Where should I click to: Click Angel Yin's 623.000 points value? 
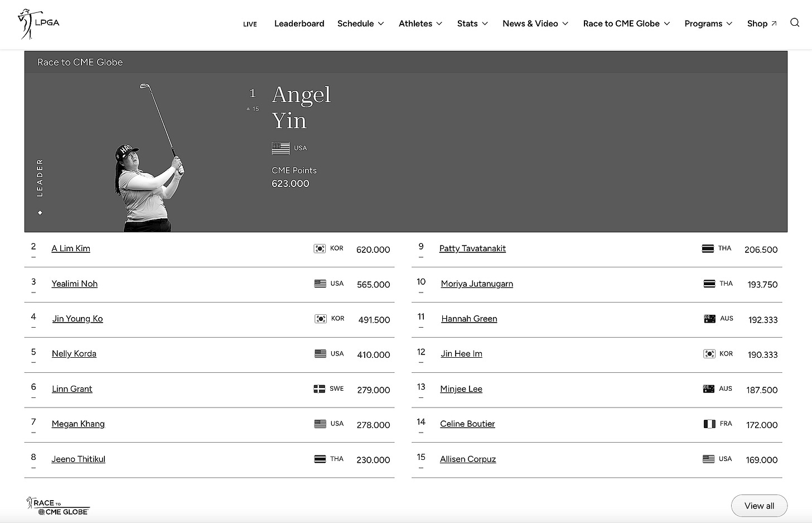(x=291, y=184)
